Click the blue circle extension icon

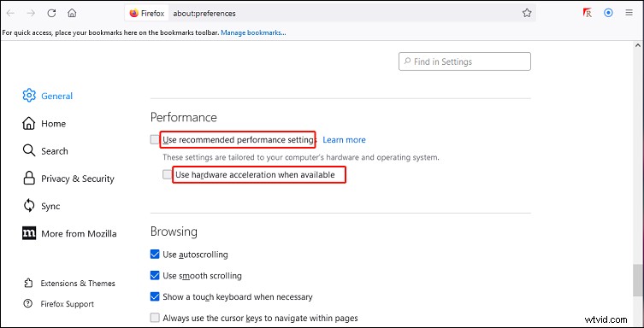click(x=608, y=13)
